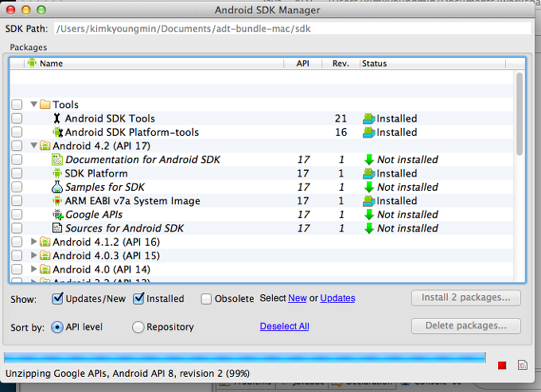This screenshot has height=392, width=541.
Task: Click the Android 4.1.2 (API 16) package icon
Action: tap(45, 242)
